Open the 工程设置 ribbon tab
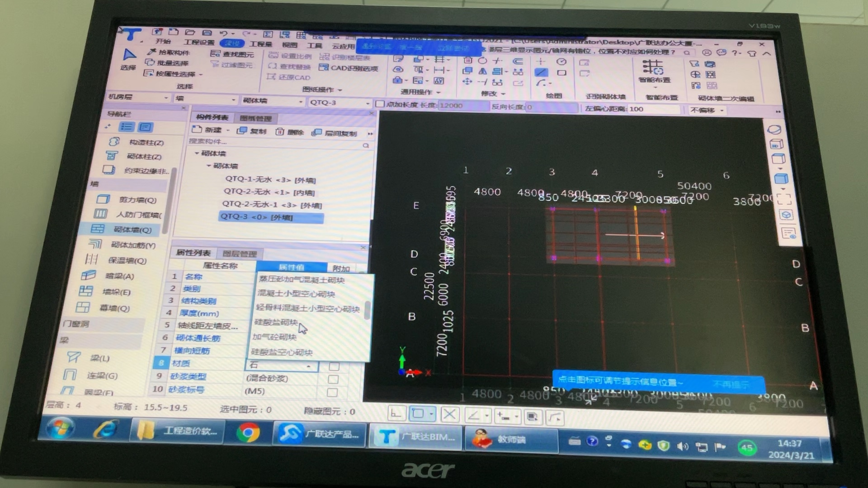 199,42
